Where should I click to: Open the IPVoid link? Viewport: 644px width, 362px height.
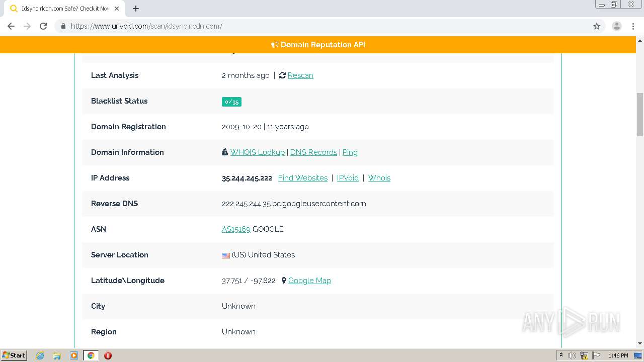[x=348, y=178]
